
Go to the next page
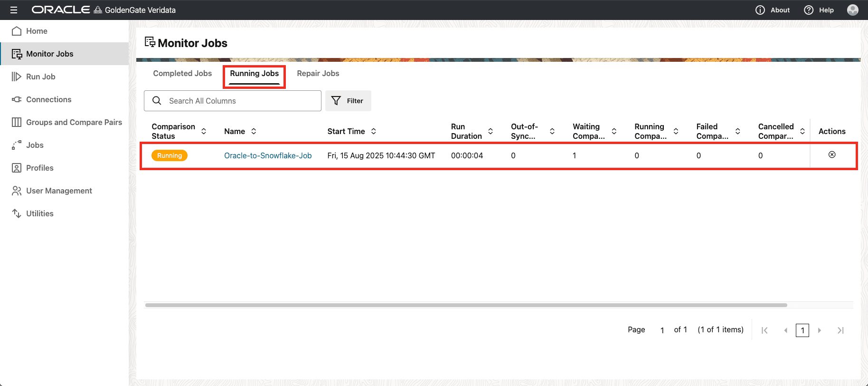[x=819, y=330]
